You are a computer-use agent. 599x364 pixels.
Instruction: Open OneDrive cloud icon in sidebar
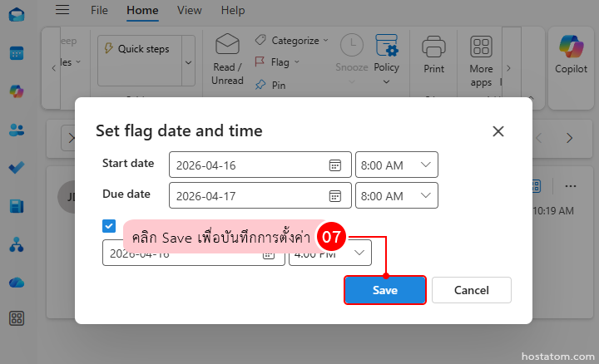point(17,283)
